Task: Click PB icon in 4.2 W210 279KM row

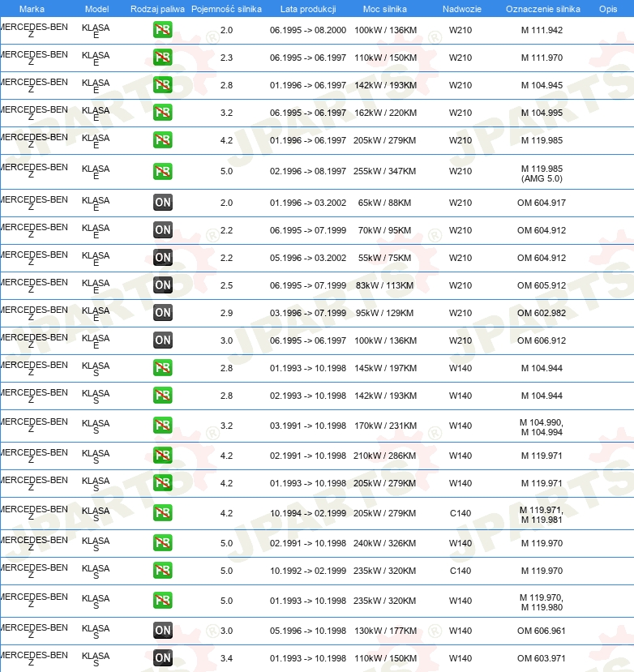Action: (x=162, y=140)
